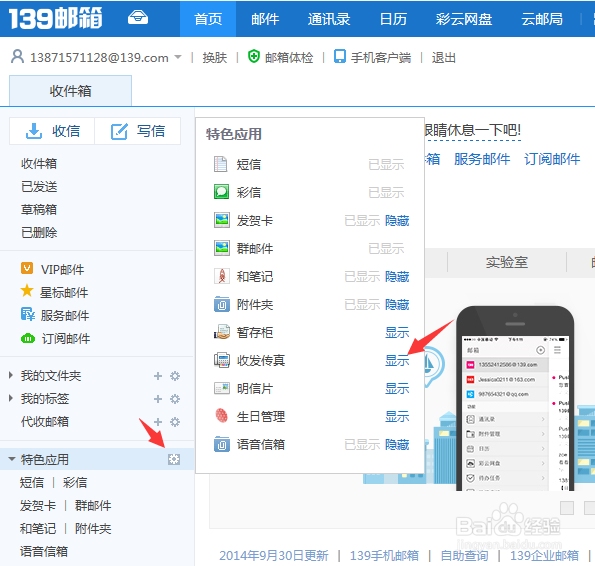Screen dimensions: 595x566
Task: Open 已发送 folder in sidebar
Action: point(39,187)
